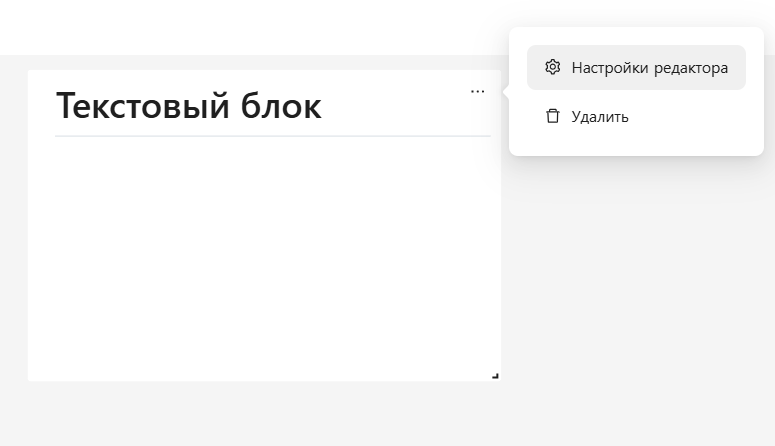Open Настройки редактора from the menu
This screenshot has width=775, height=446.
636,68
